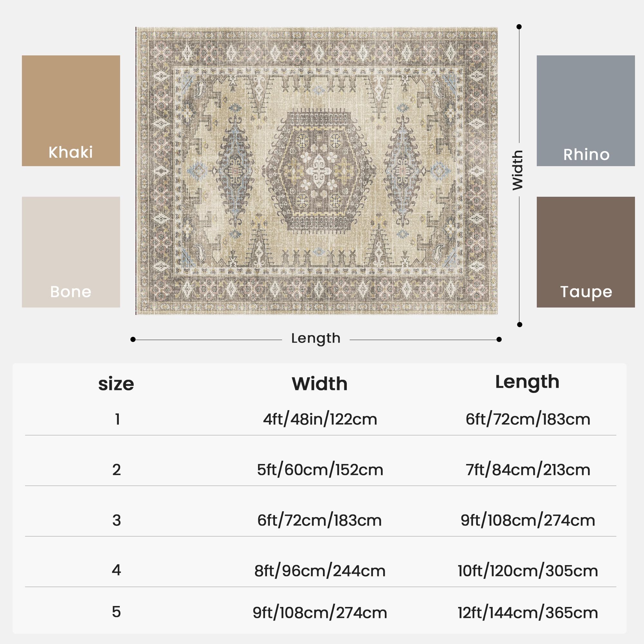This screenshot has height=644, width=644.
Task: Click the 7ft/84cm/213cm length cell
Action: pyautogui.click(x=528, y=470)
